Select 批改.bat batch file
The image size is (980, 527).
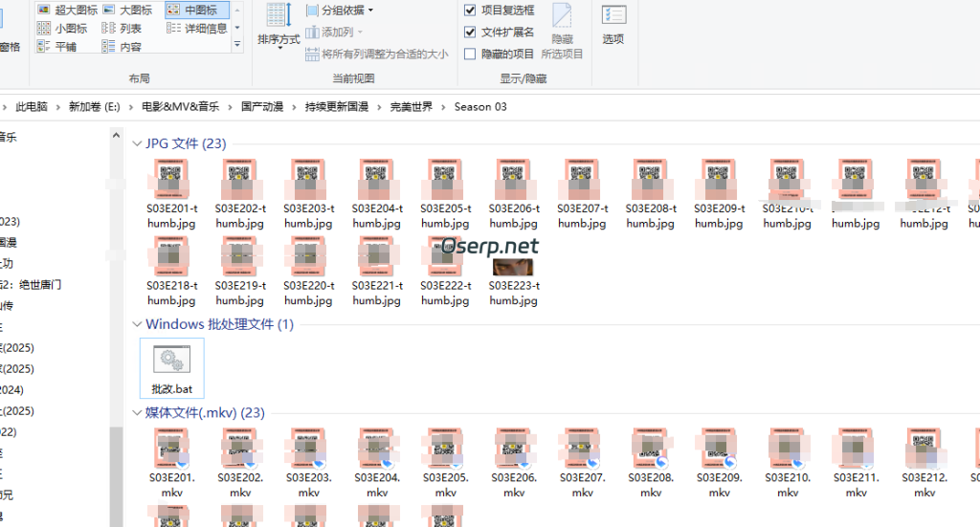pos(172,368)
